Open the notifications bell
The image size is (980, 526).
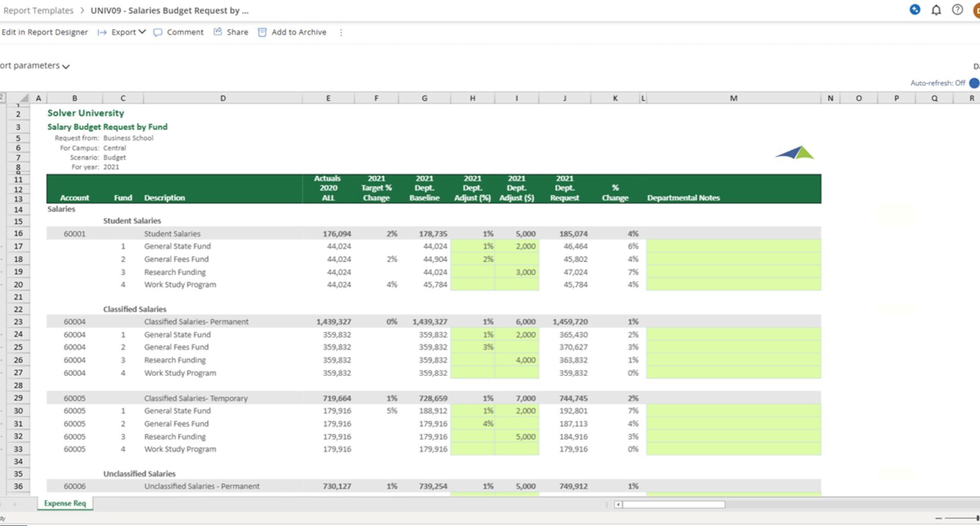tap(936, 10)
